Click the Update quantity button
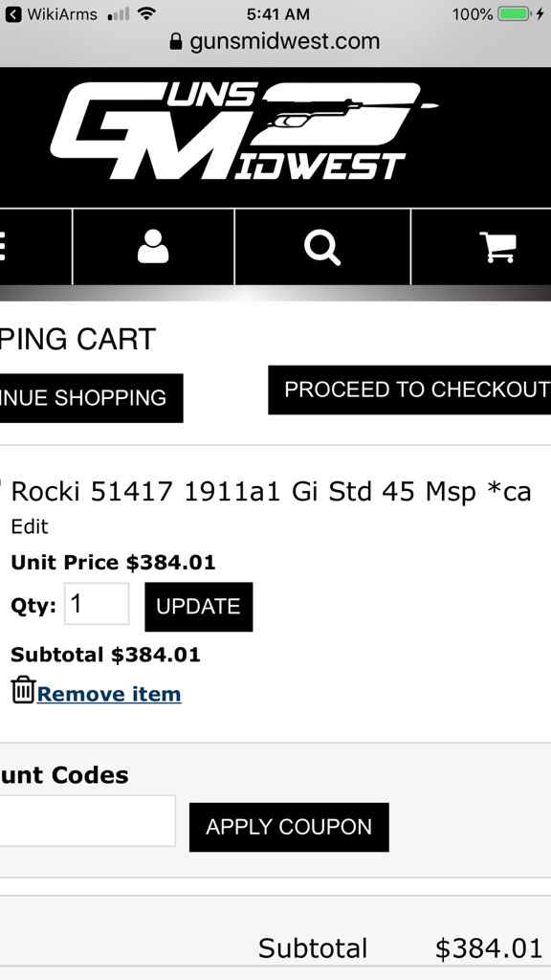The height and width of the screenshot is (980, 551). (x=199, y=607)
